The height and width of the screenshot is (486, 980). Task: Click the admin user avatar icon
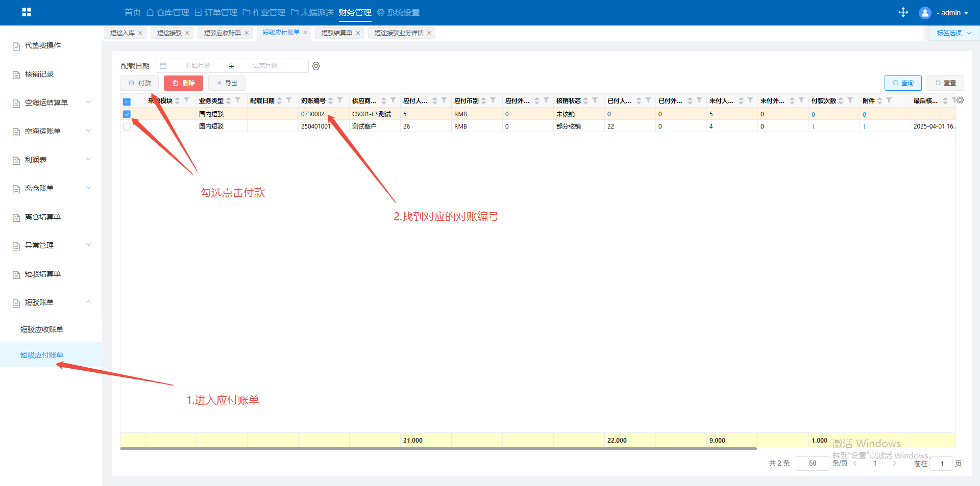[x=924, y=13]
